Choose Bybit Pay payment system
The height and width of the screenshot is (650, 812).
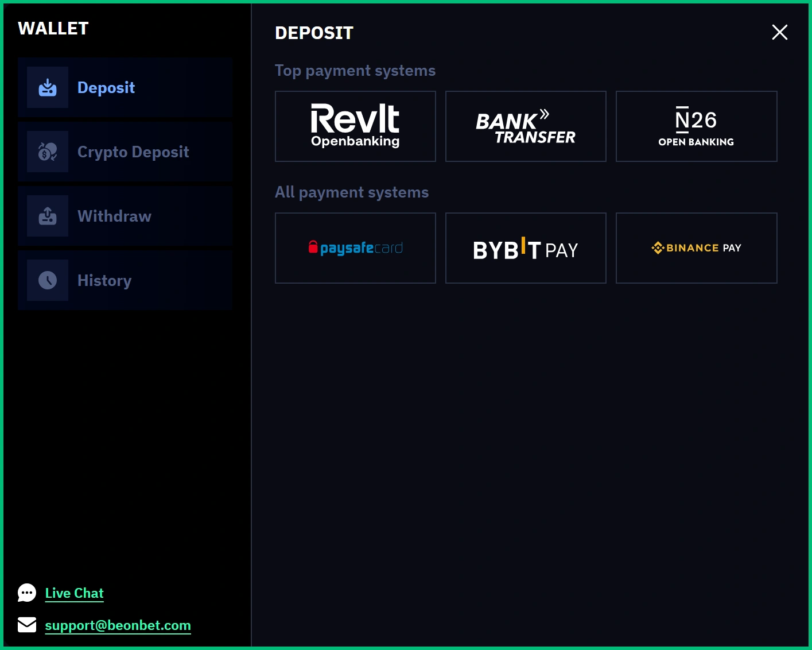(526, 247)
